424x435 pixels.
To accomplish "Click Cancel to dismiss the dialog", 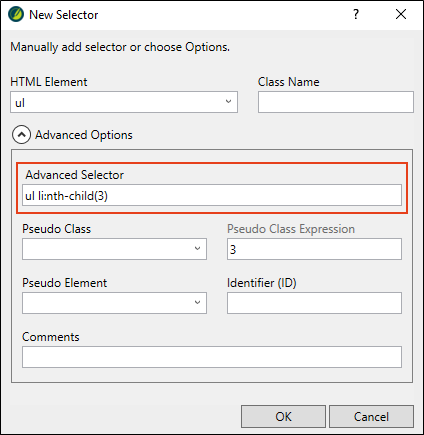I will 371,417.
